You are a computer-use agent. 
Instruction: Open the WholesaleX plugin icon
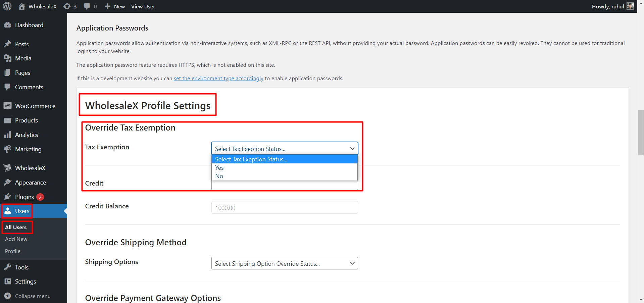pos(8,168)
